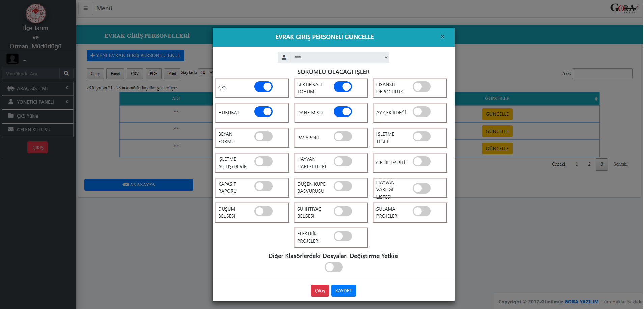The image size is (644, 309).
Task: Click the person icon beside personnel dropdown
Action: pos(284,57)
